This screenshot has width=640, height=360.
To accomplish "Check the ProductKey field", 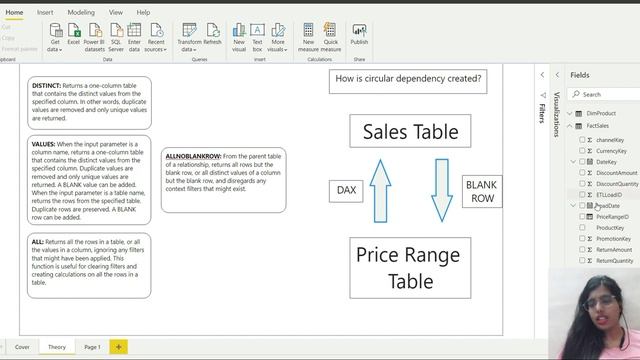I will point(582,227).
